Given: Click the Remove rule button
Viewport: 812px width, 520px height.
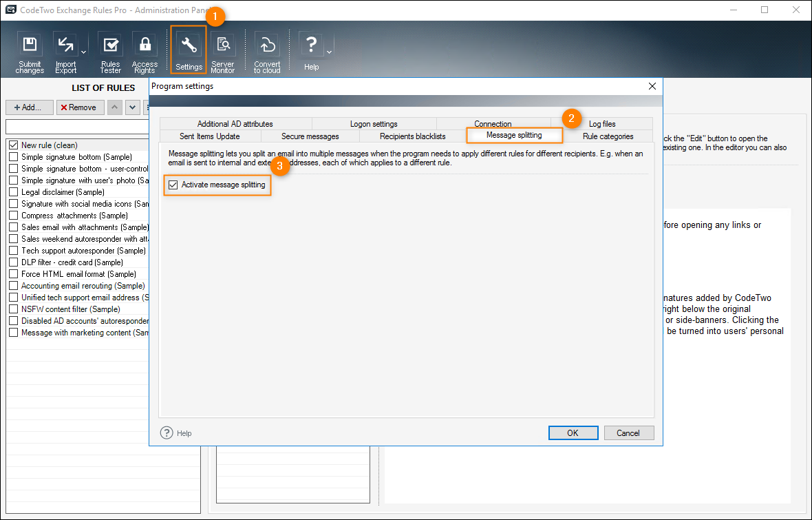Looking at the screenshot, I should tap(81, 107).
